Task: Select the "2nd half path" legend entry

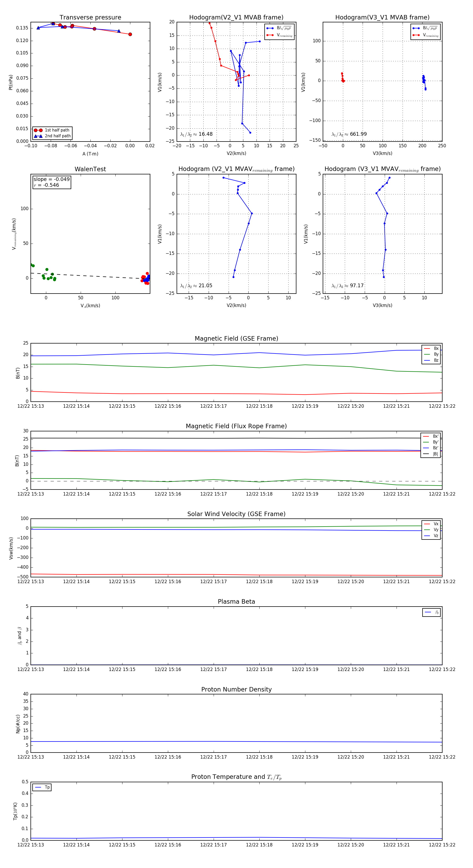Action: click(x=52, y=136)
